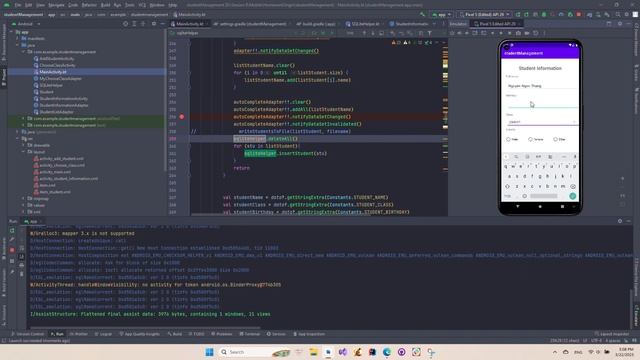Click the Windows taskbar Search box

[254, 352]
